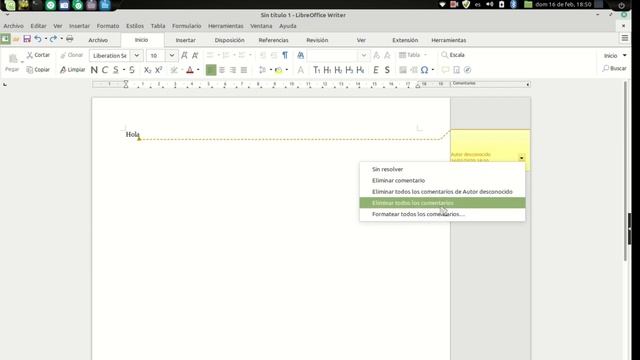Switch to the Revisión tab
Screen dimensions: 640x360
(x=317, y=40)
